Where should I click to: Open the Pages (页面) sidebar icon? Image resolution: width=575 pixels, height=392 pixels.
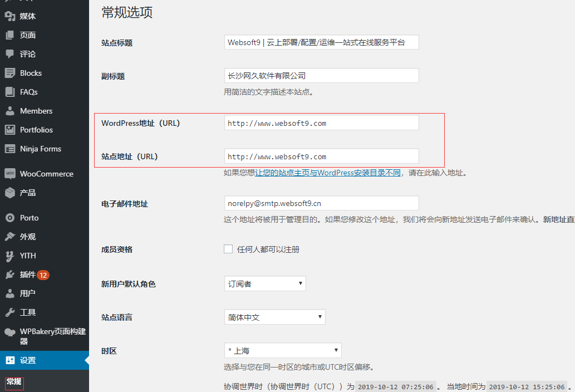coord(9,35)
